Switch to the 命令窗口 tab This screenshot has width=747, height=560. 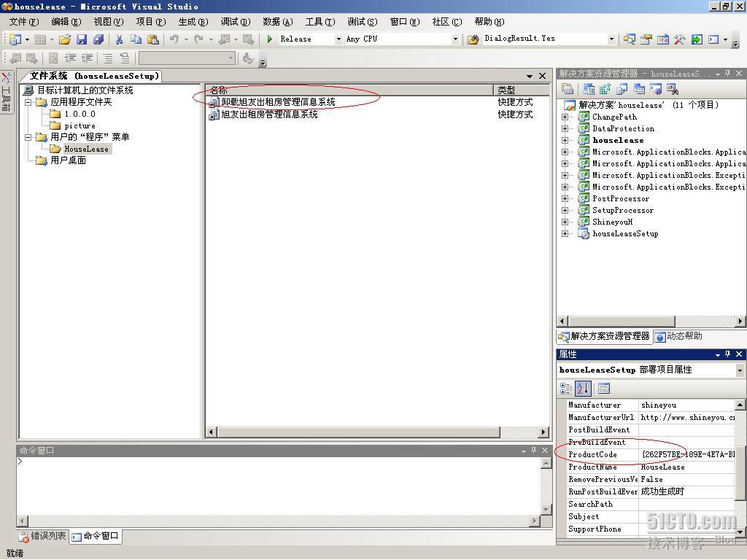click(96, 536)
